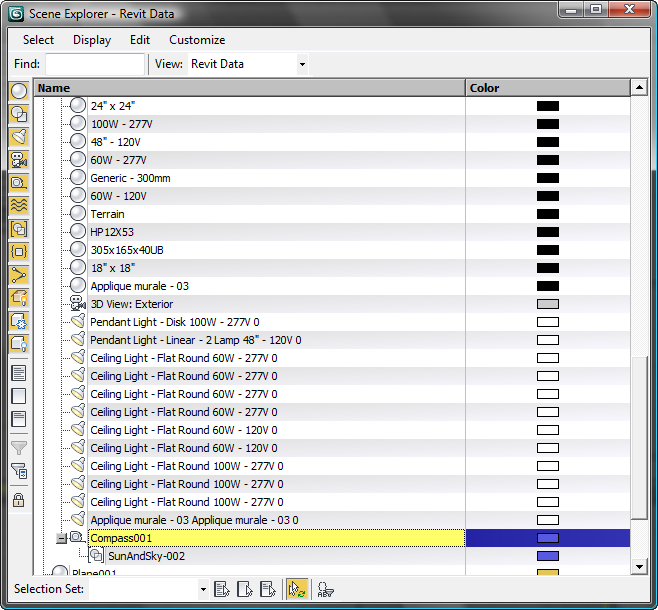Open the Revit Data view combo box
Image resolution: width=658 pixels, height=610 pixels.
(x=248, y=64)
